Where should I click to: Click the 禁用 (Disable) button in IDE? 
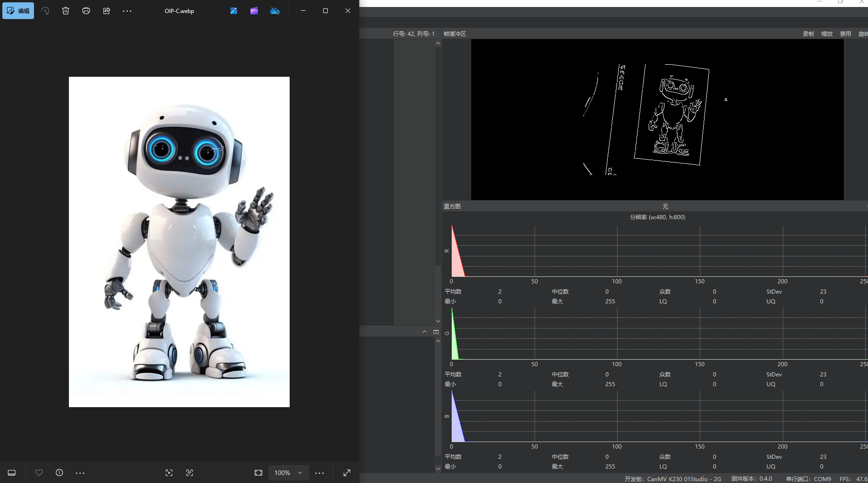[x=846, y=34]
